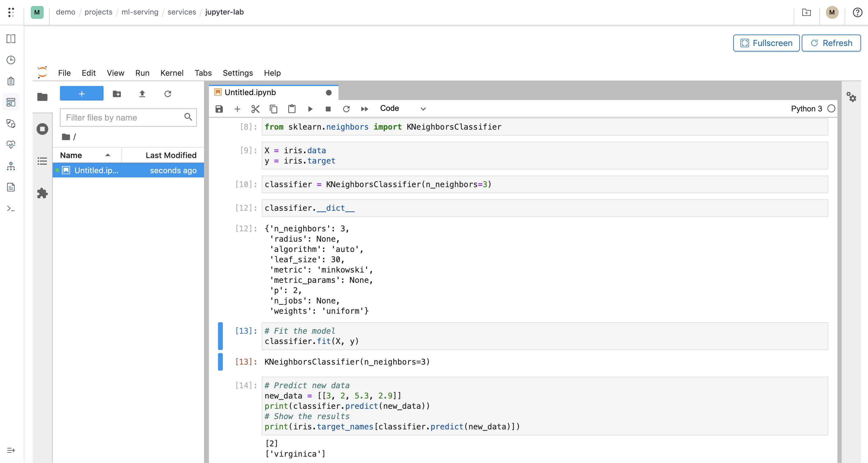
Task: Click the blue new launcher plus button
Action: 81,93
